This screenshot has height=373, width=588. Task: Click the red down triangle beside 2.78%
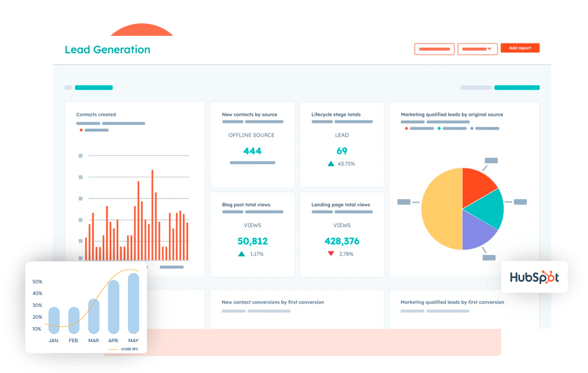coord(331,254)
